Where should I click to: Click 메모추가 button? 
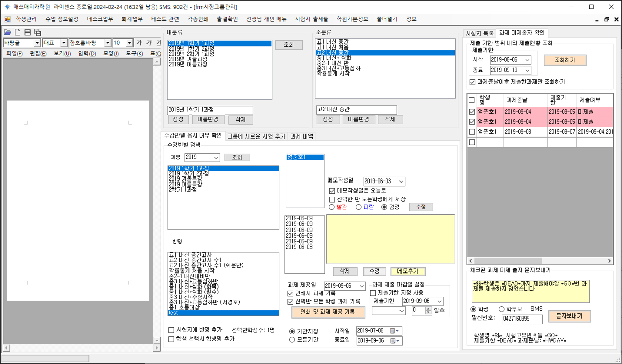click(x=408, y=271)
